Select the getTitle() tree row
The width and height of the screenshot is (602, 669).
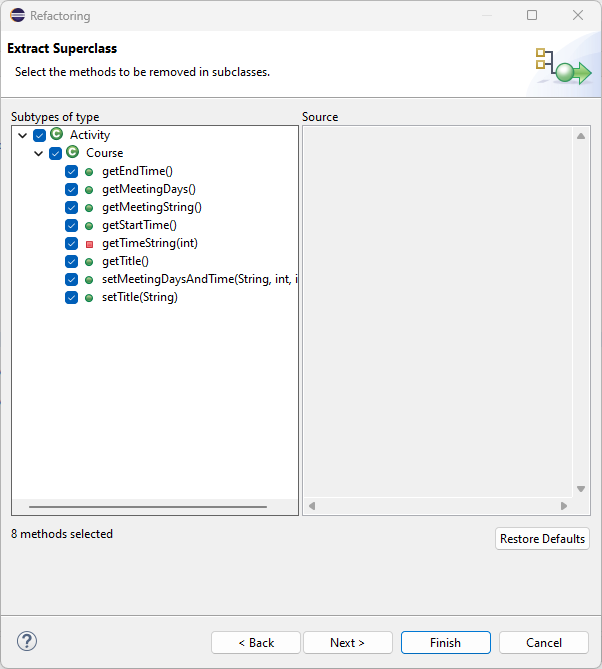(125, 261)
